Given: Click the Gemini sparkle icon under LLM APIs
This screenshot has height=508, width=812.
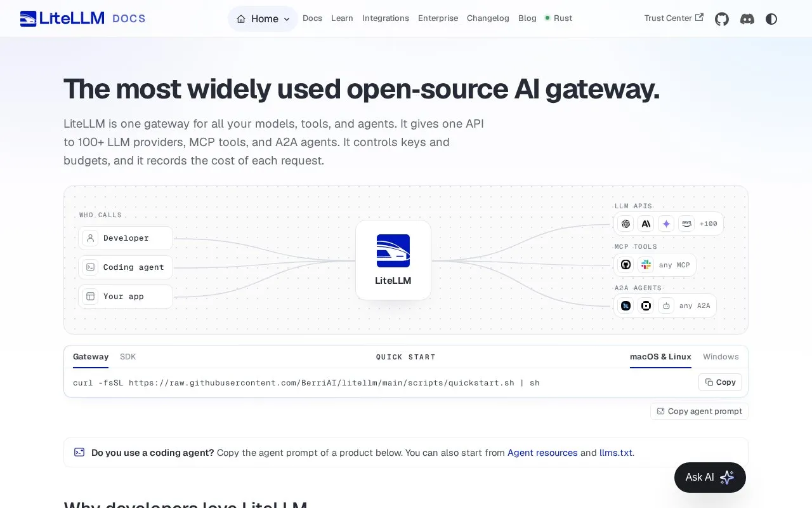Looking at the screenshot, I should (666, 224).
